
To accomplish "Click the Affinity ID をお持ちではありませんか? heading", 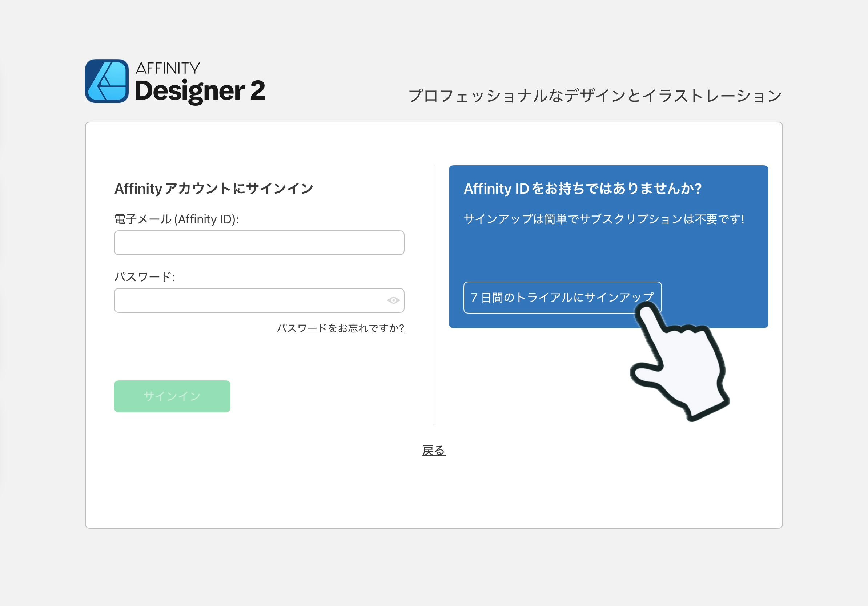I will [582, 188].
